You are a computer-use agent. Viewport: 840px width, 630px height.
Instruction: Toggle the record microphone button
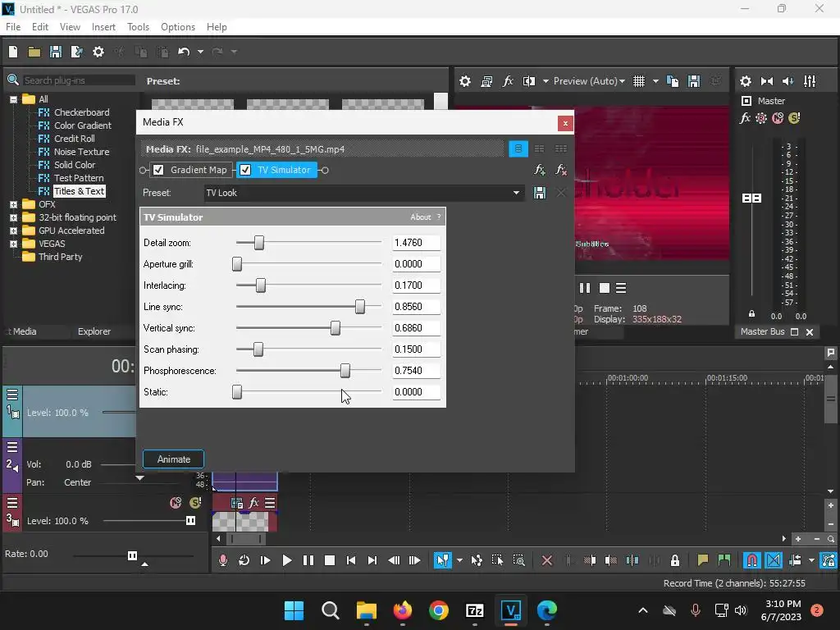click(223, 560)
